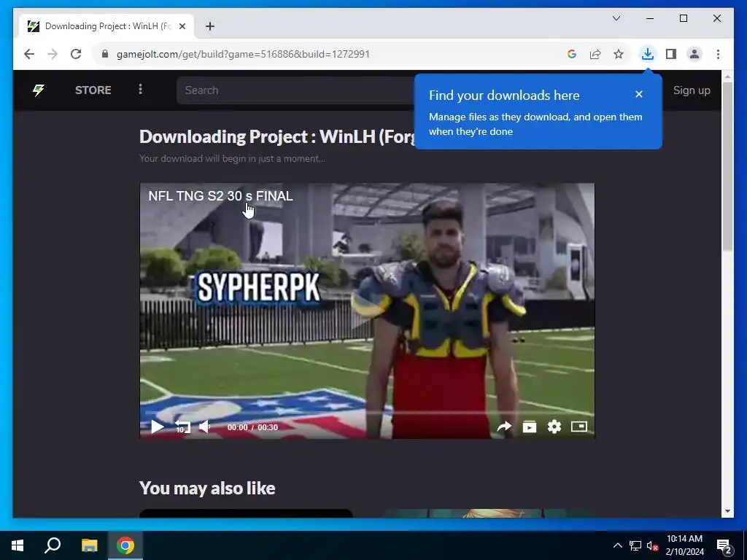747x560 pixels.
Task: Click the Google icon in address bar
Action: pyautogui.click(x=572, y=54)
